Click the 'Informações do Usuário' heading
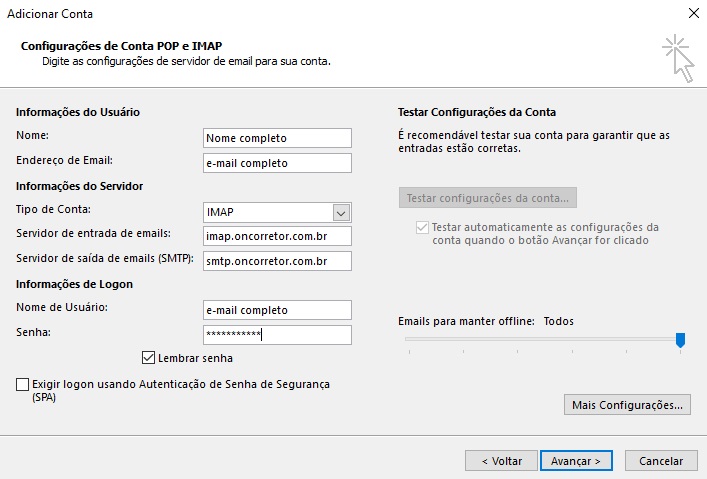The width and height of the screenshot is (707, 479). click(78, 112)
